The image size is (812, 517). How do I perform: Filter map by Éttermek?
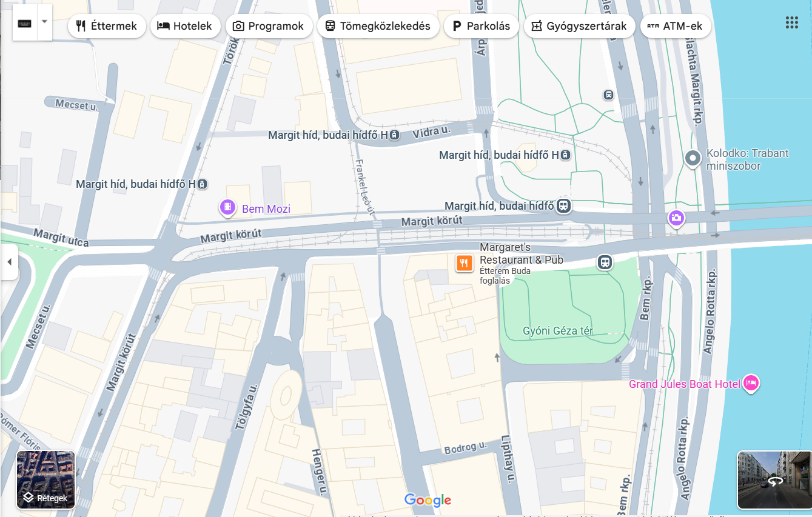(107, 26)
